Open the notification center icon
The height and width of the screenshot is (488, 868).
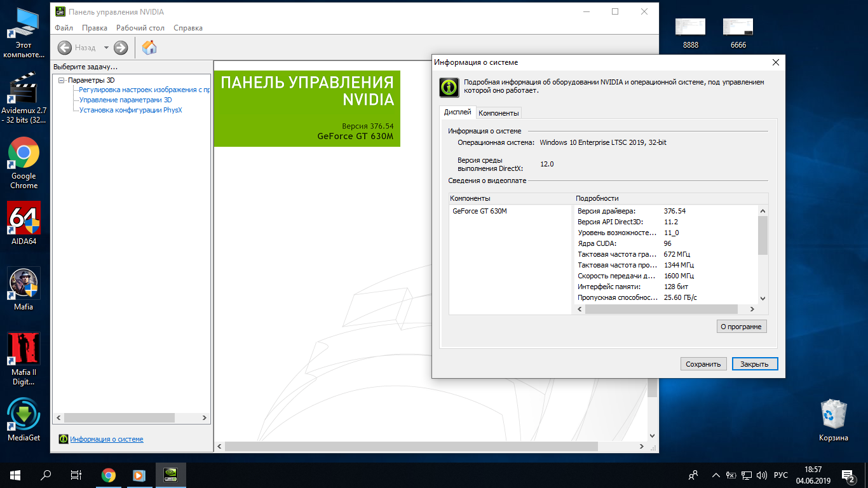pyautogui.click(x=848, y=475)
